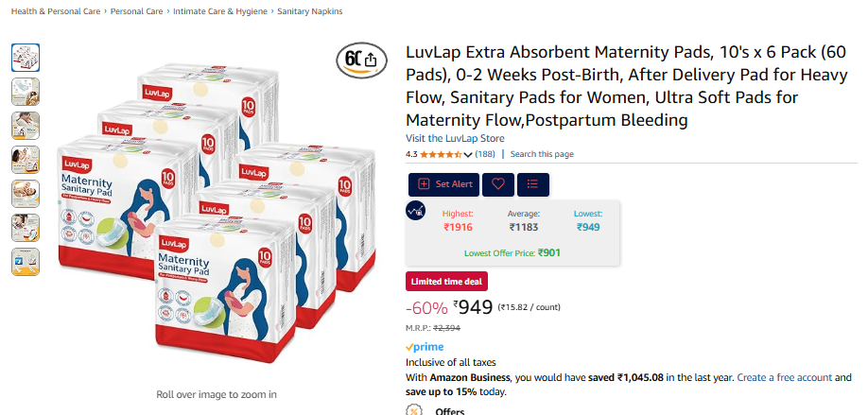This screenshot has width=868, height=415.
Task: Select the fourth product thumbnail image
Action: (26, 160)
